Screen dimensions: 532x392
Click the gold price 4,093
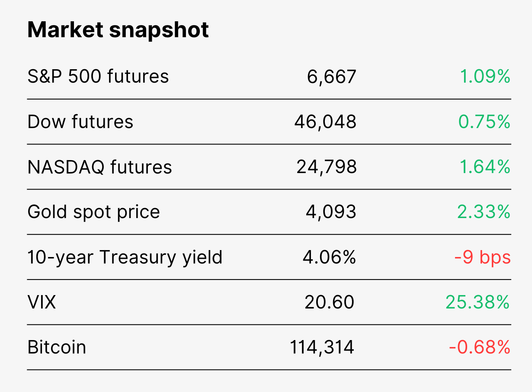(330, 212)
